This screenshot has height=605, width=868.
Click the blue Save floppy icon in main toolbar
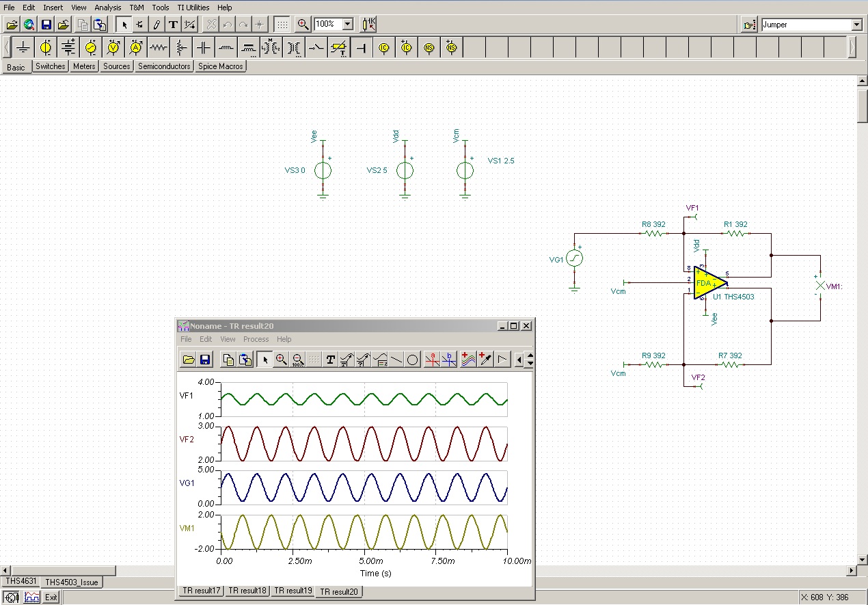click(x=46, y=25)
